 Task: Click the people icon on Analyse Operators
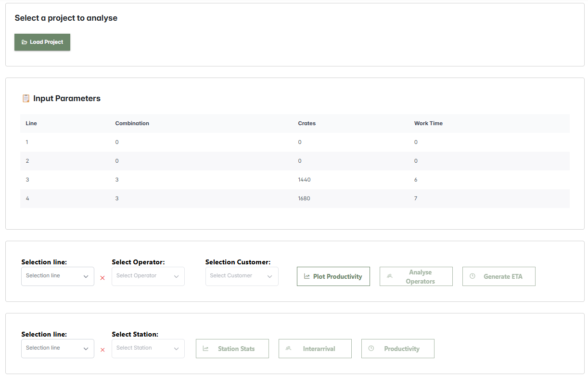(390, 276)
